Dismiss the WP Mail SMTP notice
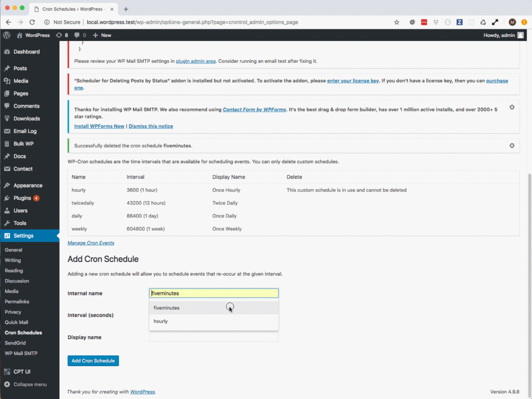This screenshot has width=532, height=399. 512,107
